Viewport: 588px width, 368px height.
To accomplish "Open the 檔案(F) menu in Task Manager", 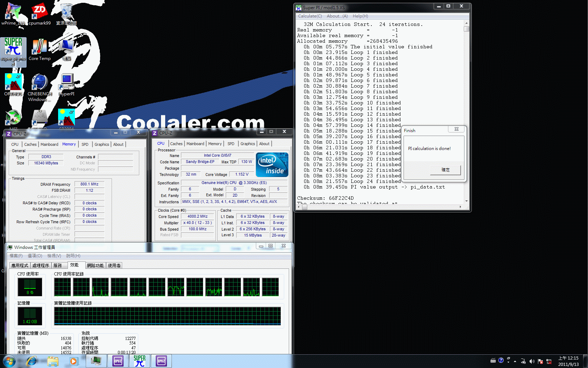I will coord(16,256).
